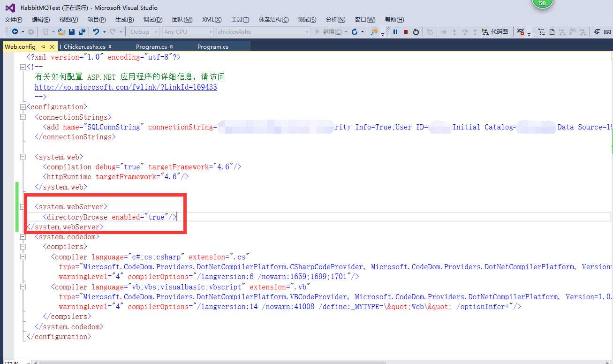The width and height of the screenshot is (613, 364).
Task: Click the document page icon in toolbar
Action: pyautogui.click(x=552, y=32)
